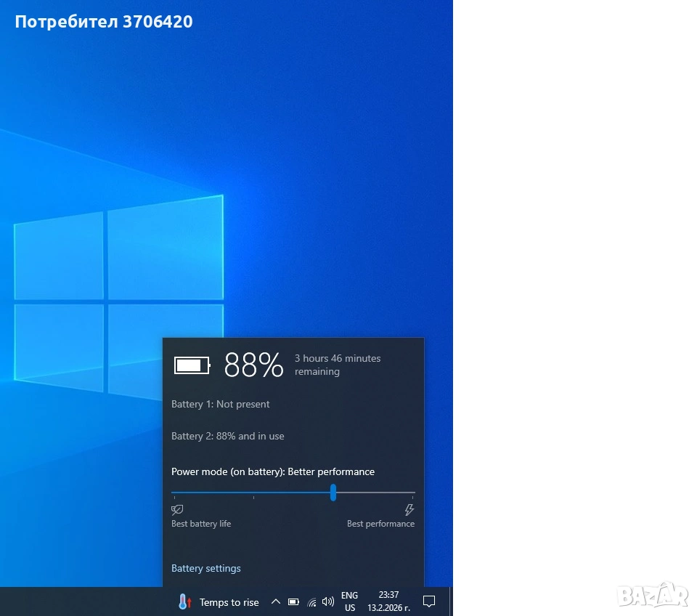
Task: Click the large battery icon in flyout
Action: (x=192, y=365)
